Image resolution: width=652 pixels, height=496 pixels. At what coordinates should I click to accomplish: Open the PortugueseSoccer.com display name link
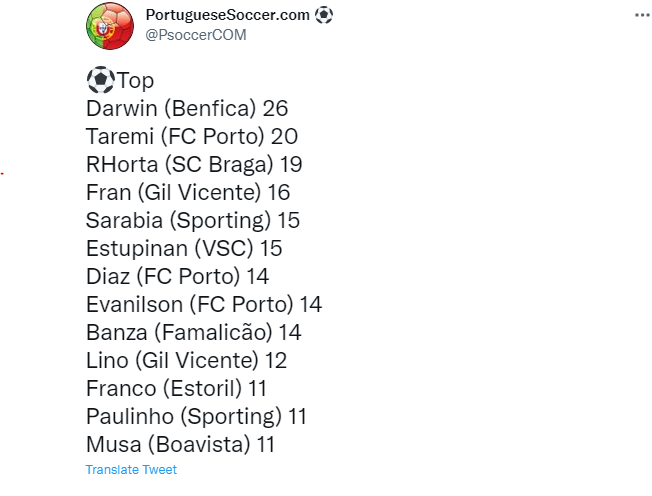pyautogui.click(x=227, y=15)
